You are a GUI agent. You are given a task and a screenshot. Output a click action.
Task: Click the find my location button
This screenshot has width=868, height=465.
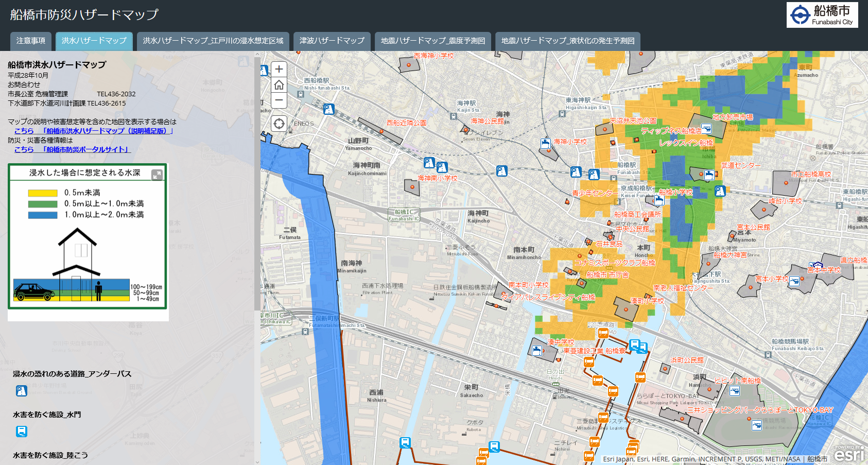tap(279, 124)
